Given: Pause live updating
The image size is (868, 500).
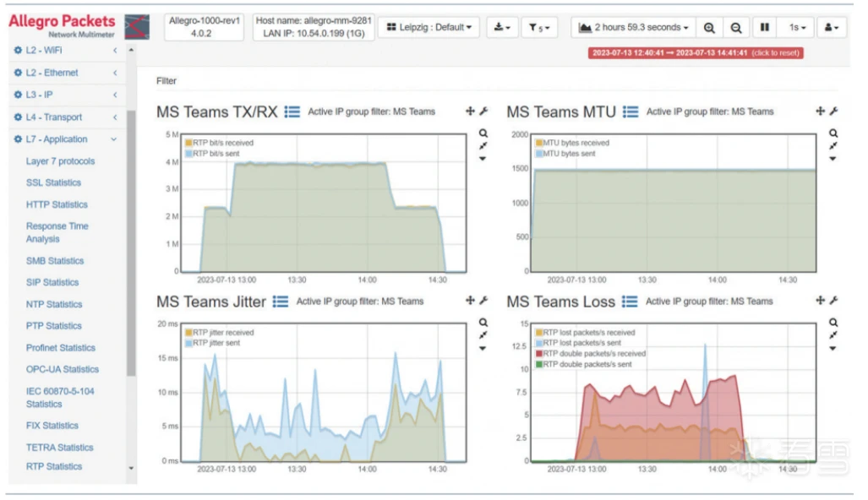Looking at the screenshot, I should 765,27.
